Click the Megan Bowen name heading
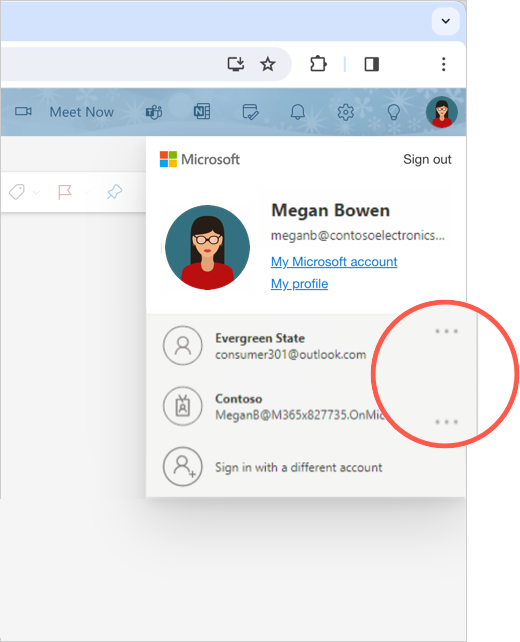Viewport: 520px width, 642px height. 330,210
